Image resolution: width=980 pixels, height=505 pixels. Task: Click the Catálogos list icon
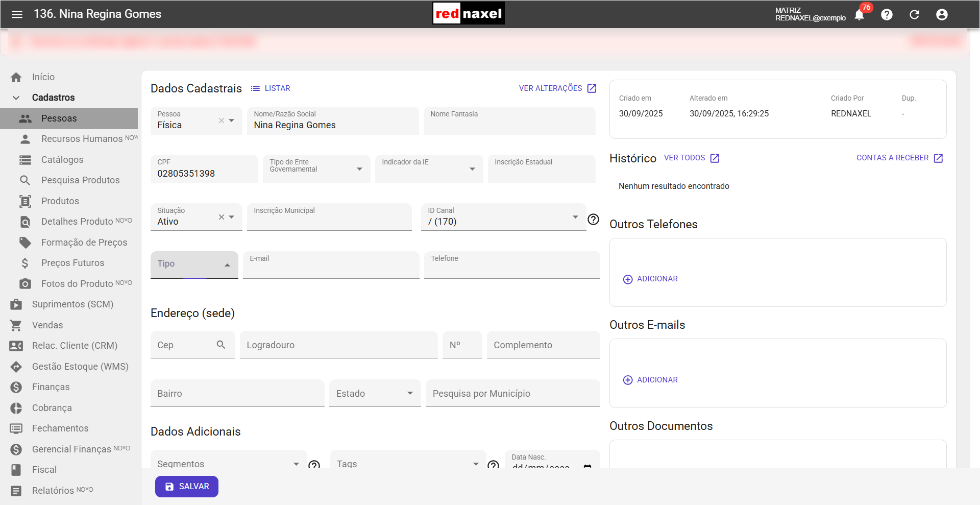coord(25,160)
